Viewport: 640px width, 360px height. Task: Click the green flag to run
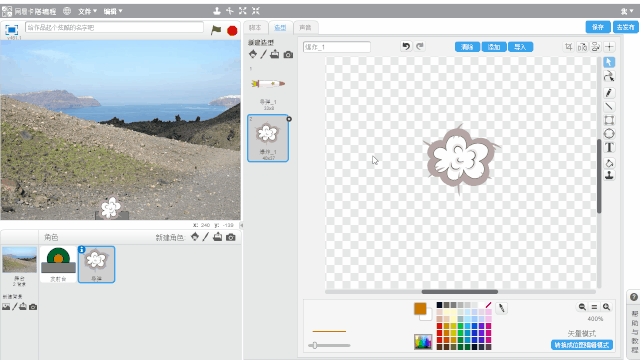(x=216, y=30)
